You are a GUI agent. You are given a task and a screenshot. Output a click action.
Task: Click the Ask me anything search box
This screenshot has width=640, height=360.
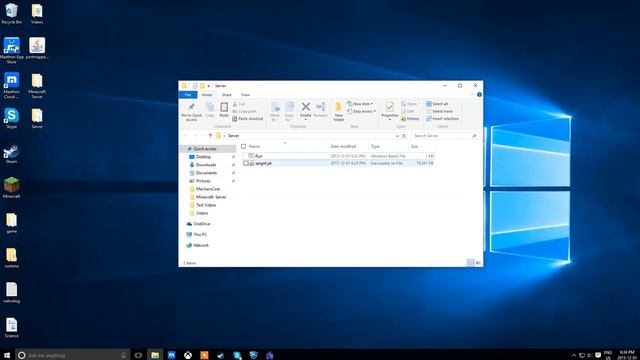pyautogui.click(x=73, y=355)
